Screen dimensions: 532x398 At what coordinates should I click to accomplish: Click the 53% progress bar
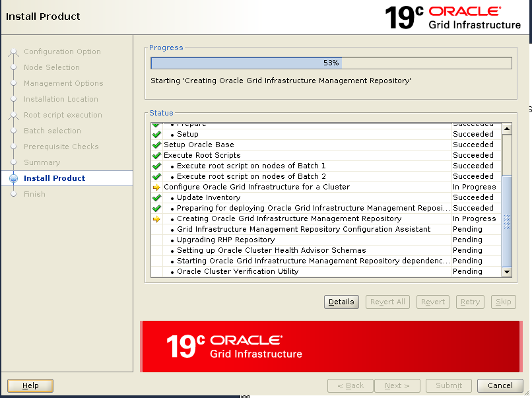[x=331, y=63]
